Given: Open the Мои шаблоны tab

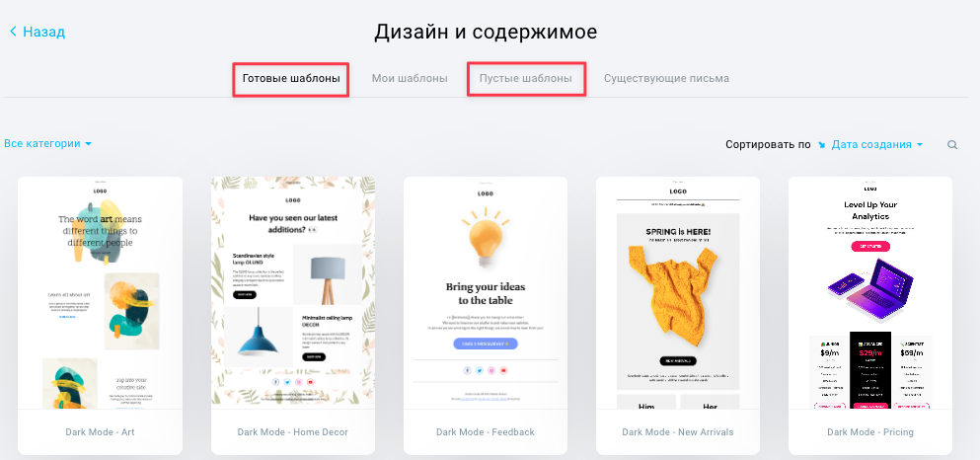Looking at the screenshot, I should point(410,79).
